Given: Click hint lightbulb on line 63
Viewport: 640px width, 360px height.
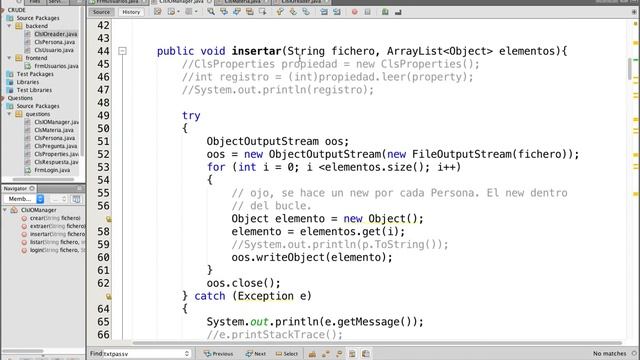Looking at the screenshot, I should (x=109, y=296).
